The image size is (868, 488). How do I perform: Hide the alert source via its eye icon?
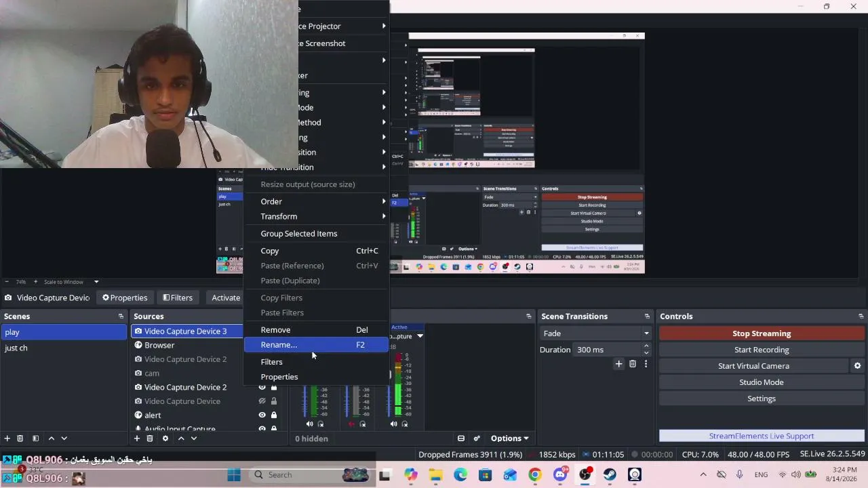[x=262, y=415]
